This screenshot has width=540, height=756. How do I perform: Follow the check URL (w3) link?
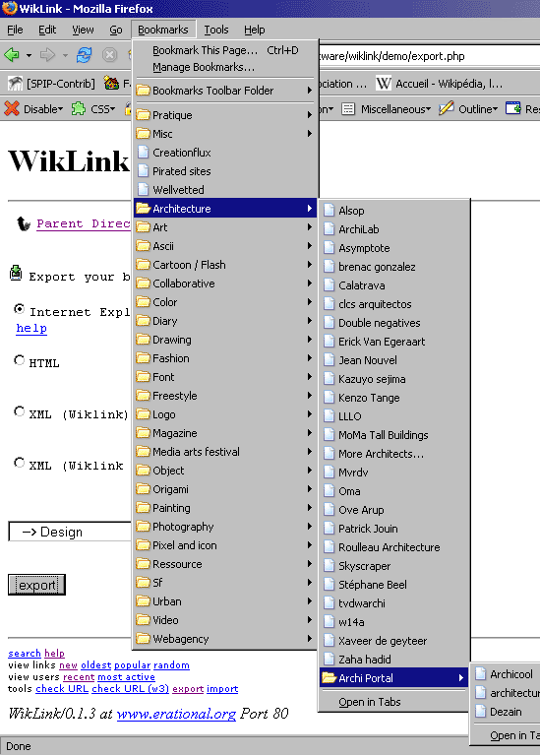[130, 689]
